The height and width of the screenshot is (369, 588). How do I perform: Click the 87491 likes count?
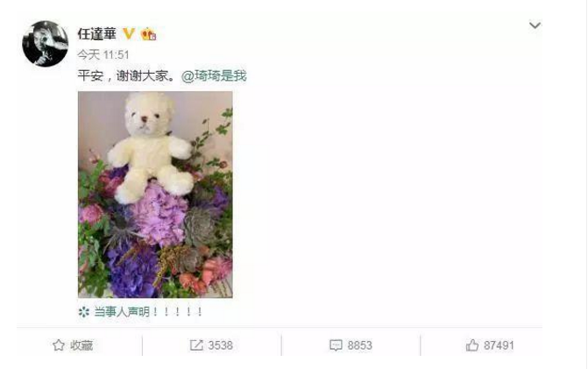coord(499,345)
